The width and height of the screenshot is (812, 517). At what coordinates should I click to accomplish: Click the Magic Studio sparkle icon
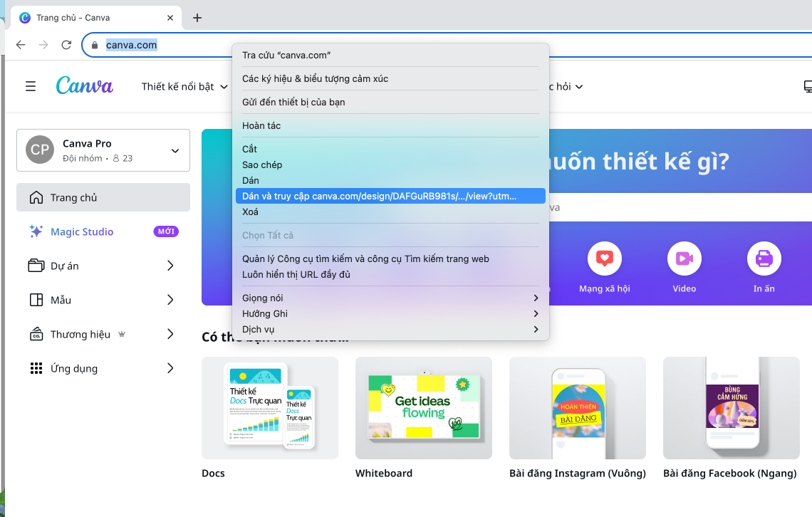pos(36,231)
